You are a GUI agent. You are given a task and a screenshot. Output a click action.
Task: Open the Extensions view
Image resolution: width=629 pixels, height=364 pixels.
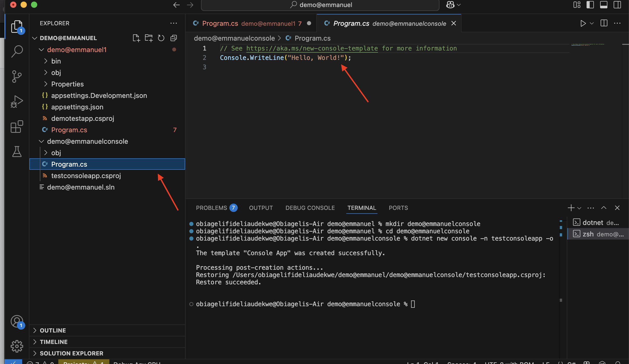pyautogui.click(x=17, y=127)
